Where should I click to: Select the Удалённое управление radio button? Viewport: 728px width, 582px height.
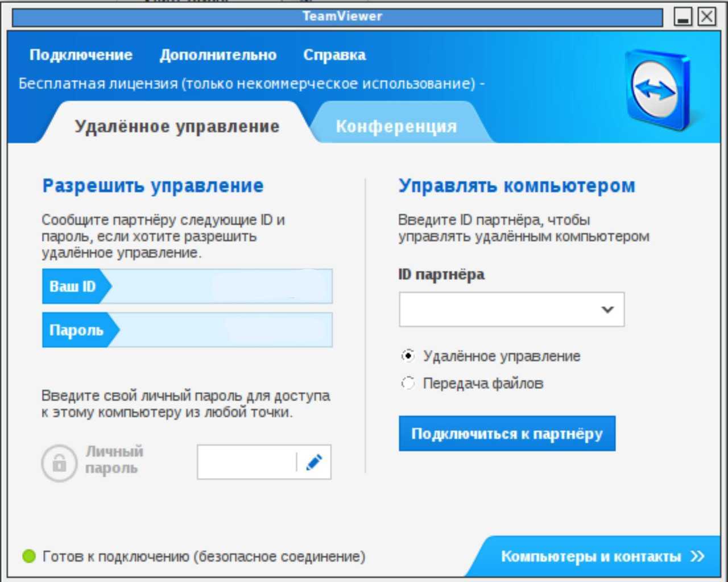point(408,356)
